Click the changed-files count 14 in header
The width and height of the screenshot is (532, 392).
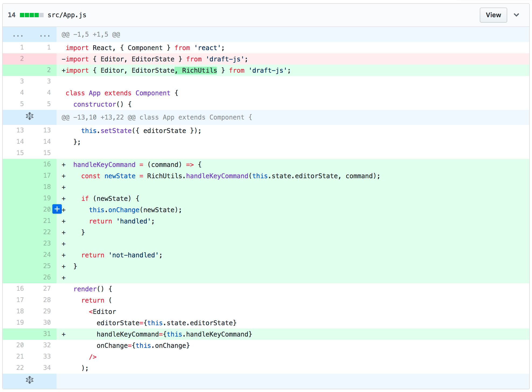point(12,15)
